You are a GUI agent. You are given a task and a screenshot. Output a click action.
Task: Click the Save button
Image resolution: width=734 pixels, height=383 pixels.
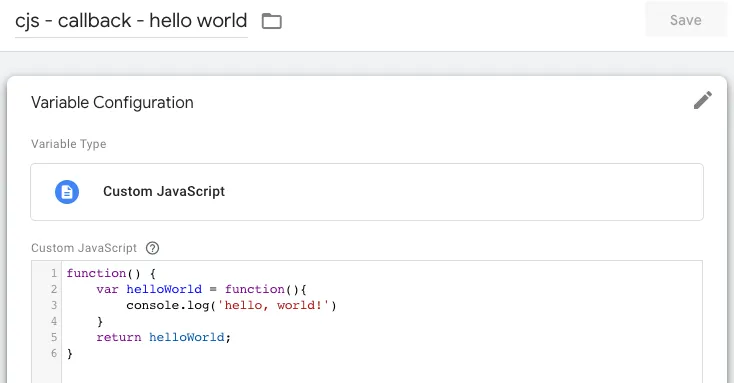click(x=686, y=20)
